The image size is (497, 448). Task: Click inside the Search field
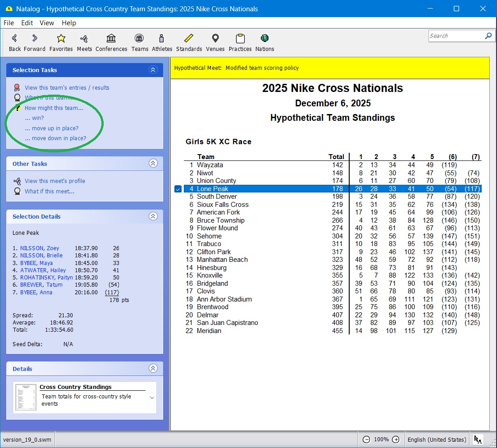455,36
